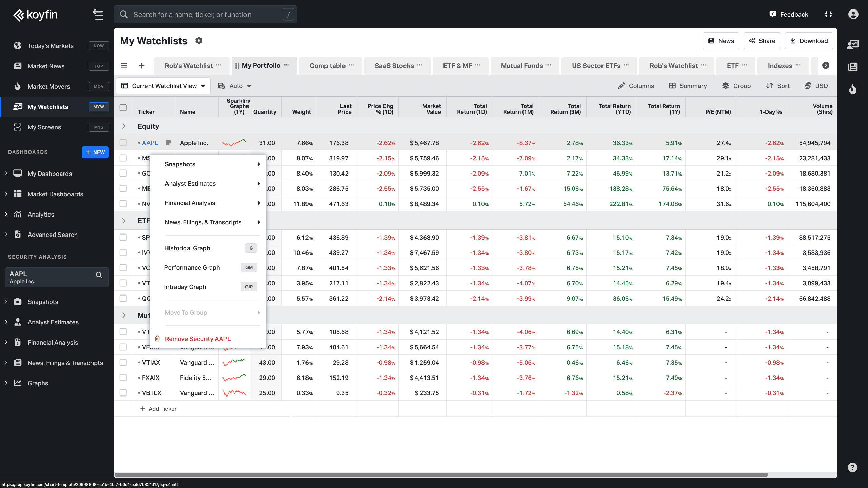This screenshot has height=488, width=868.
Task: Click the Share button
Action: tap(762, 41)
